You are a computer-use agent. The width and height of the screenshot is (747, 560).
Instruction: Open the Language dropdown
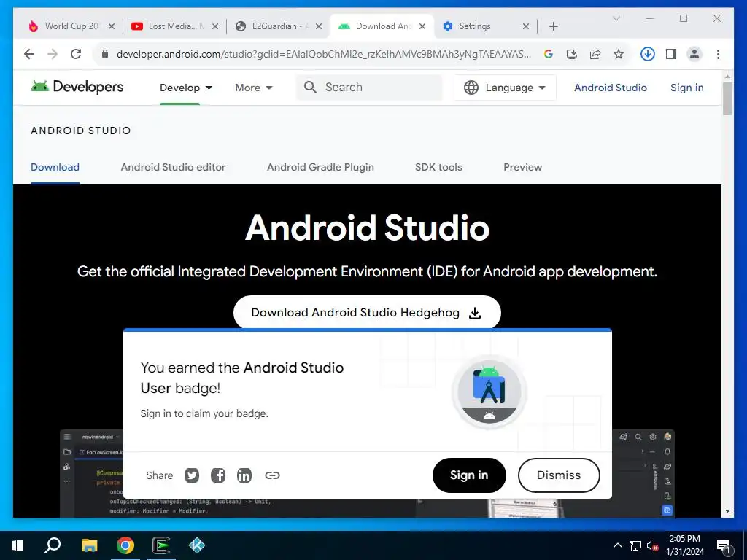[505, 87]
